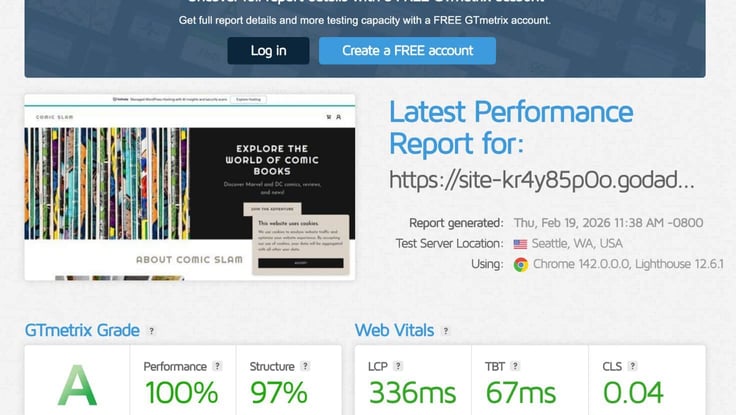Click the 'Get full report details' banner text
The image size is (736, 415).
point(365,20)
